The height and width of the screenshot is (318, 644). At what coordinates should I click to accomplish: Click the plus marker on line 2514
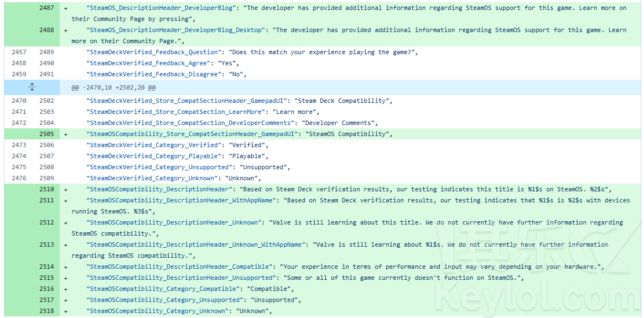point(66,267)
